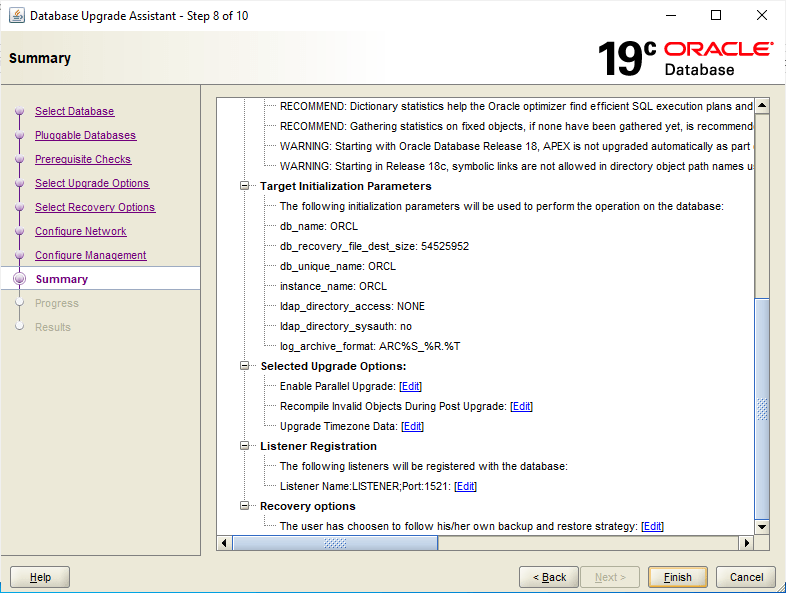Image resolution: width=786 pixels, height=593 pixels.
Task: Click Finish to start upgrade
Action: click(x=678, y=577)
